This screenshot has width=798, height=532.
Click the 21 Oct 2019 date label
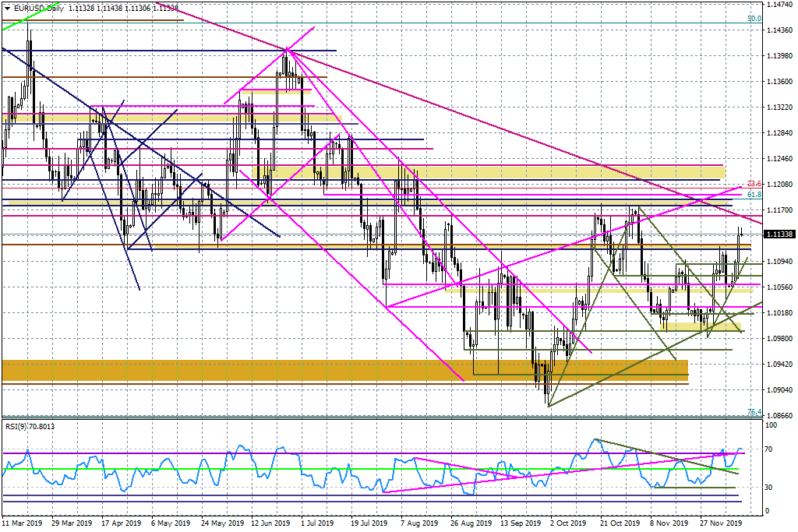[620, 523]
